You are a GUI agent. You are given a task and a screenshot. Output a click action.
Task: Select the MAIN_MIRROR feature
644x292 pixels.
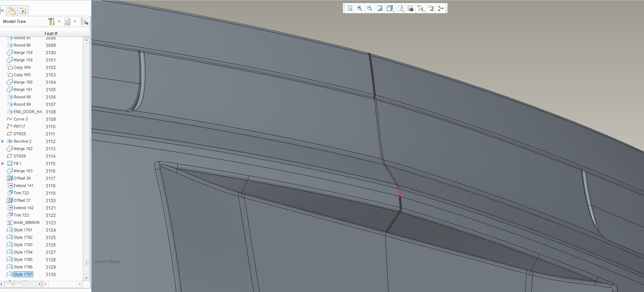pos(26,223)
